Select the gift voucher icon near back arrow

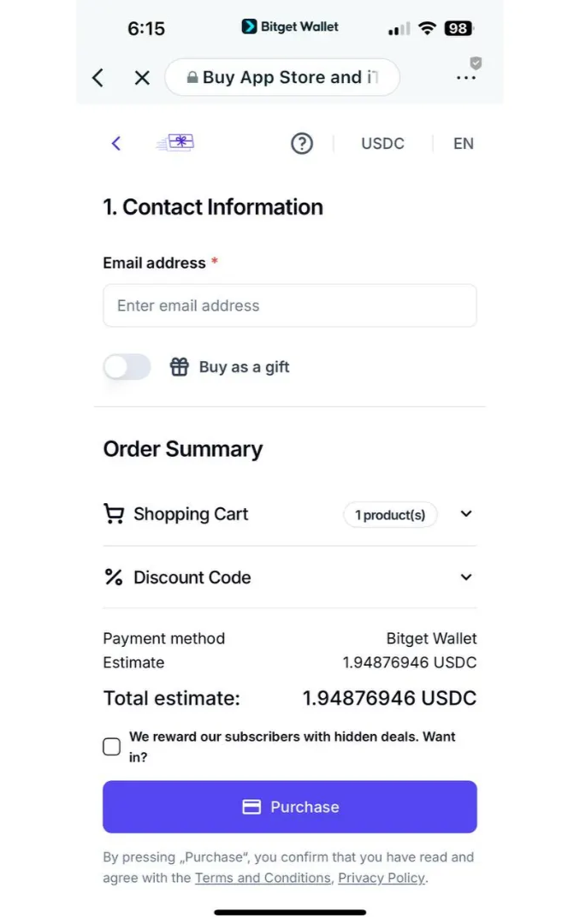(175, 143)
